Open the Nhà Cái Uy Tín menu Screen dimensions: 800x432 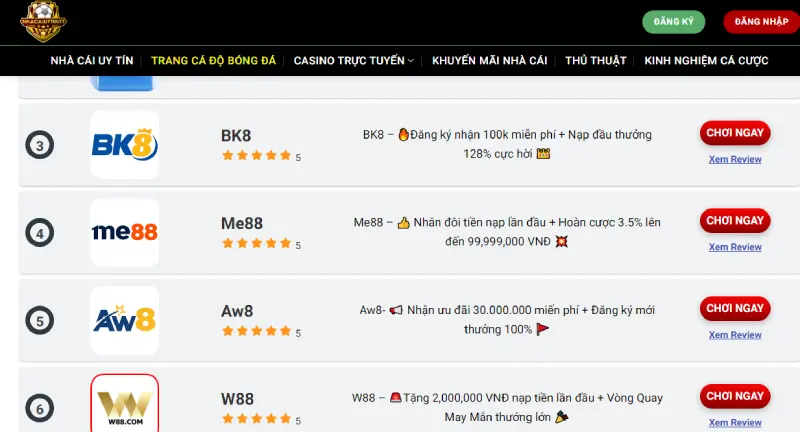[x=92, y=61]
